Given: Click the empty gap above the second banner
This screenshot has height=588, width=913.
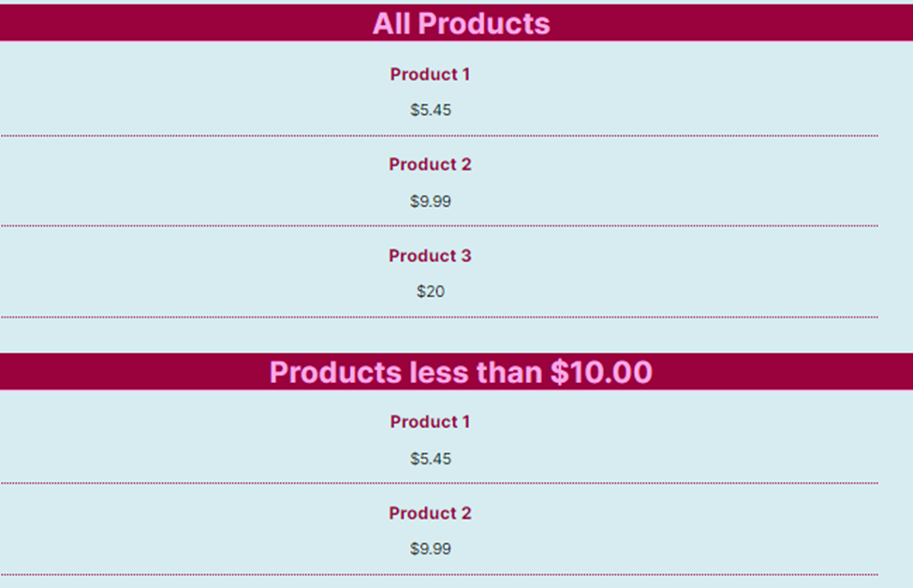Looking at the screenshot, I should [x=438, y=335].
